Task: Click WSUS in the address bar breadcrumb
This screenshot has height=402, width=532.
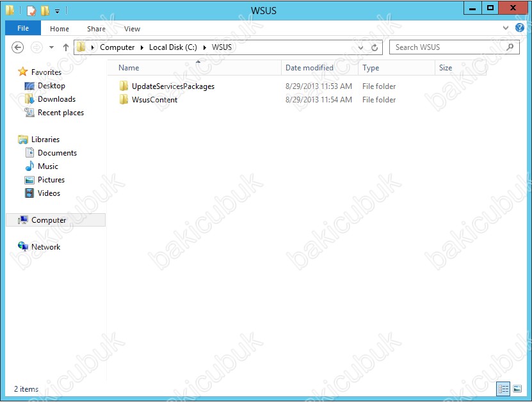Action: [x=222, y=47]
